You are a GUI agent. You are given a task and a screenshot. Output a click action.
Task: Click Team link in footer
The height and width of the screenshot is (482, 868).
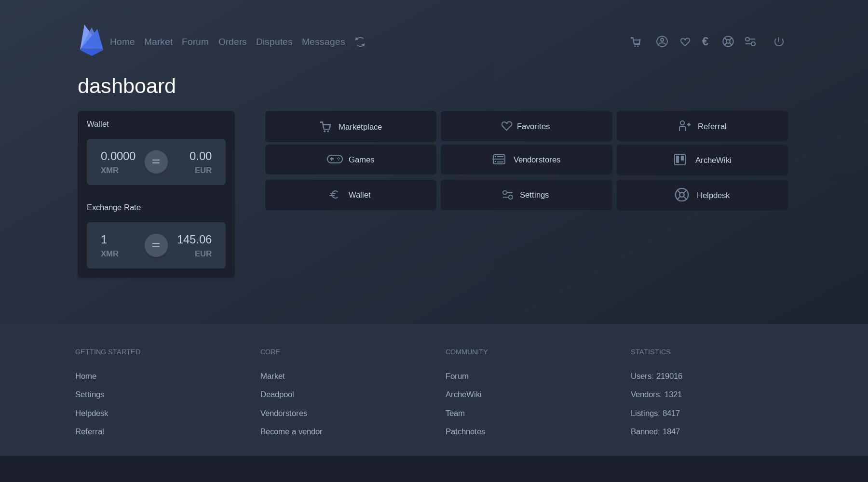[x=455, y=413]
